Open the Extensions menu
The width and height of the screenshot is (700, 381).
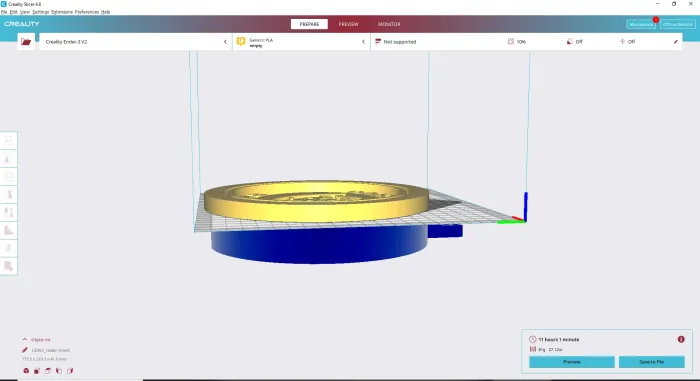[62, 12]
